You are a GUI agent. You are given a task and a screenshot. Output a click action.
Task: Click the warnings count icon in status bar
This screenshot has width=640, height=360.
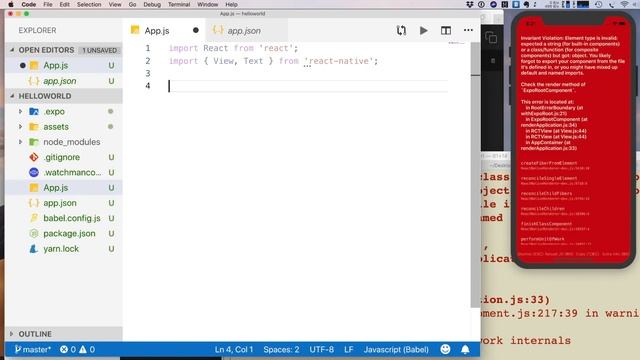[83, 349]
